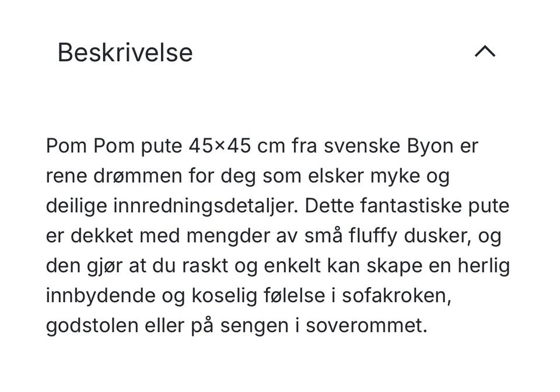
Task: Click the word godstolen in the last line
Action: click(x=92, y=326)
